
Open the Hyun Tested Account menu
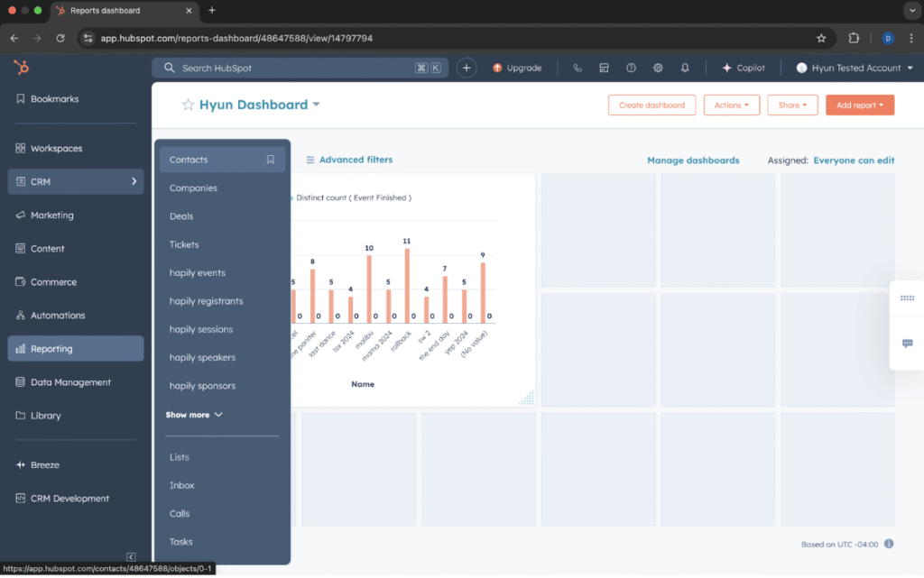[855, 68]
